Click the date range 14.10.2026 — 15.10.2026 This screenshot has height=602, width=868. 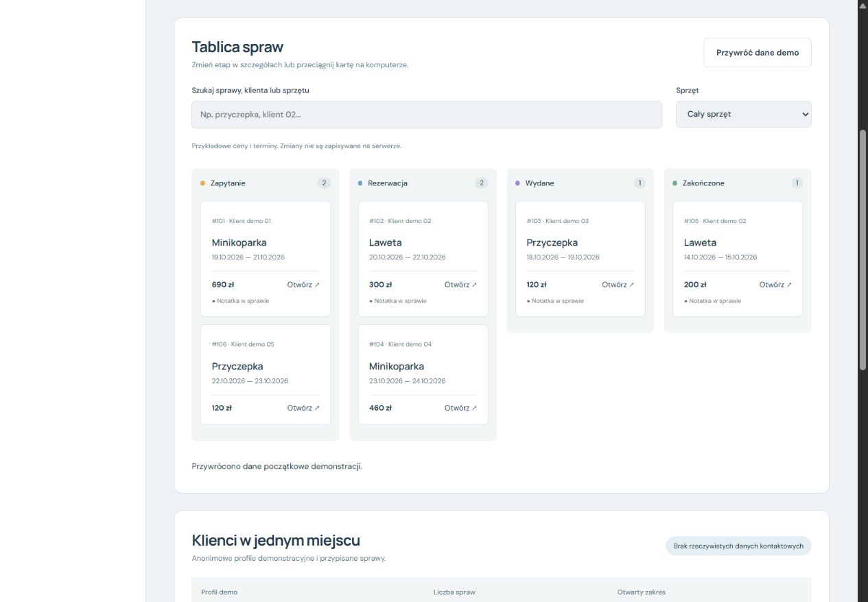pyautogui.click(x=720, y=257)
